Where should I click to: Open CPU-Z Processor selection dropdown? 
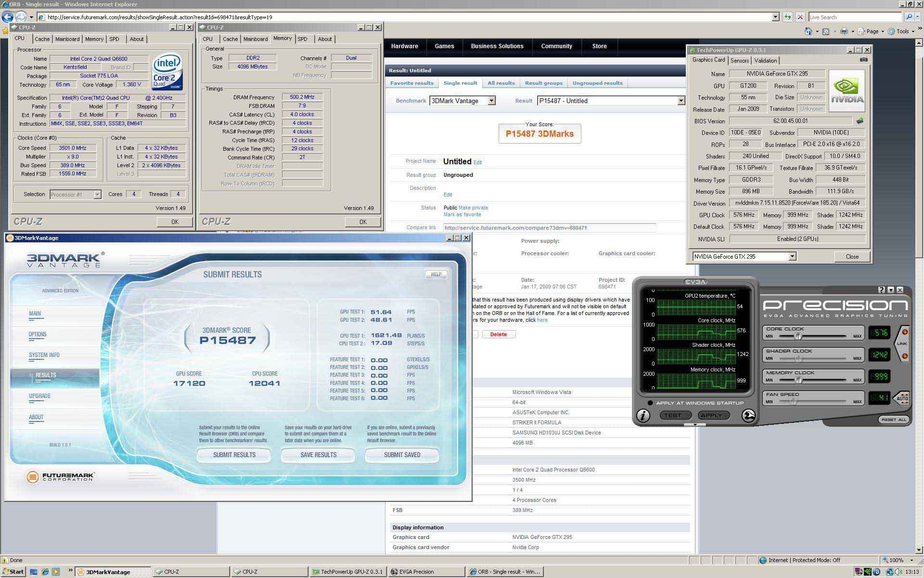pos(97,195)
